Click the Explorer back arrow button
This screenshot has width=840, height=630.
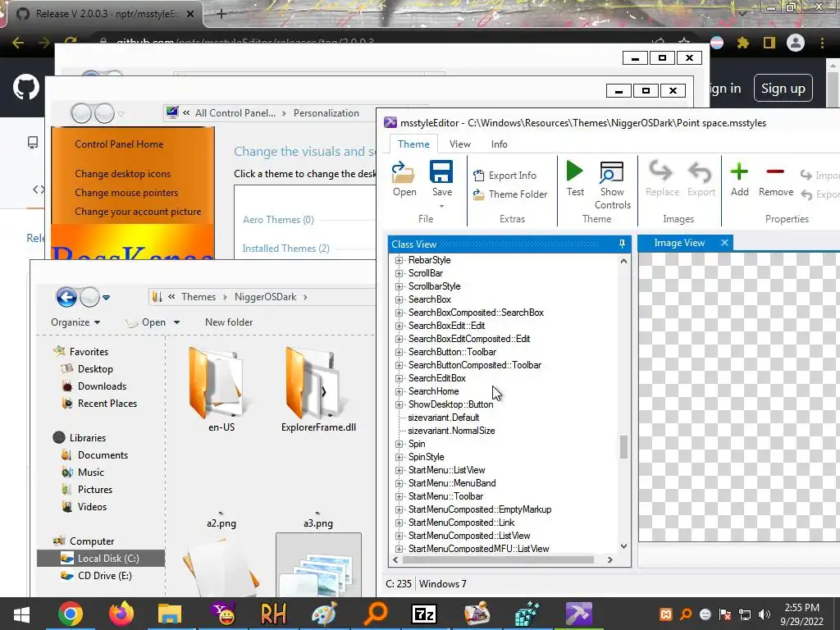pyautogui.click(x=66, y=297)
